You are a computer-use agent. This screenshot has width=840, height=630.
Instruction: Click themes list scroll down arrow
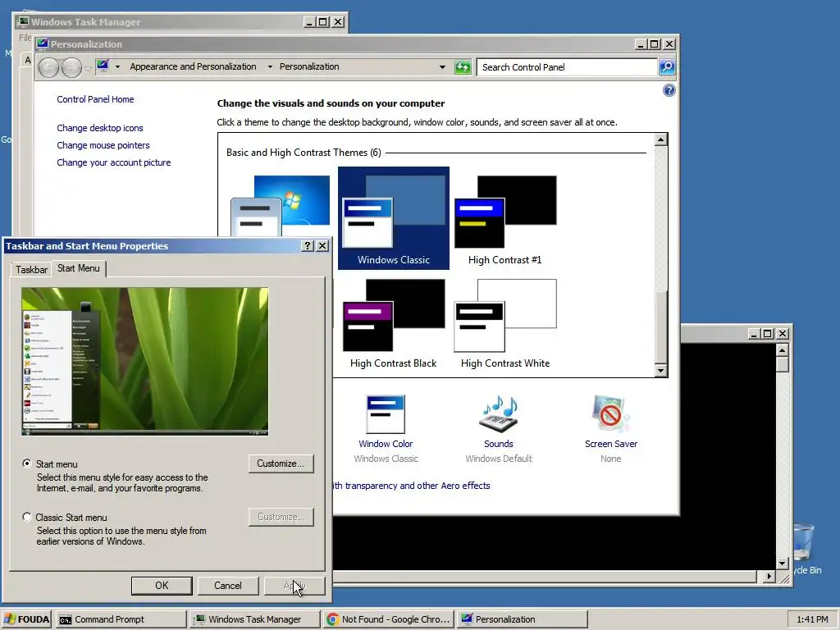point(660,370)
